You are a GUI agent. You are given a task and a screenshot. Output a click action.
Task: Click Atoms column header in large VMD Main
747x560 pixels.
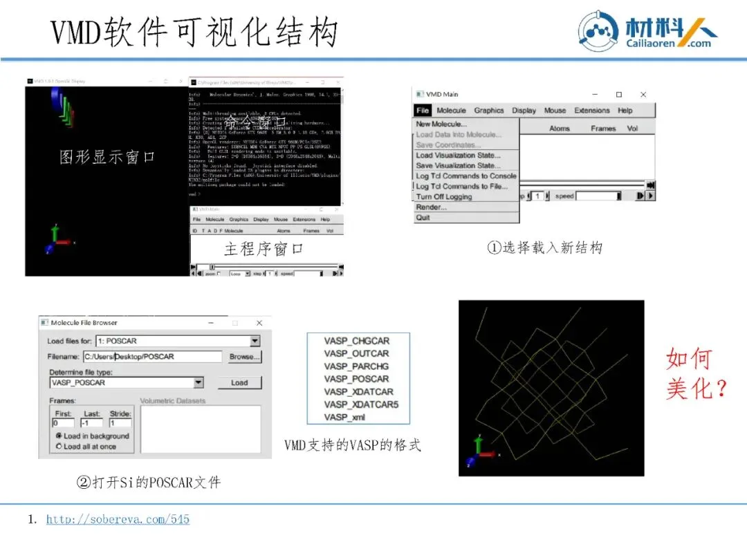[560, 129]
